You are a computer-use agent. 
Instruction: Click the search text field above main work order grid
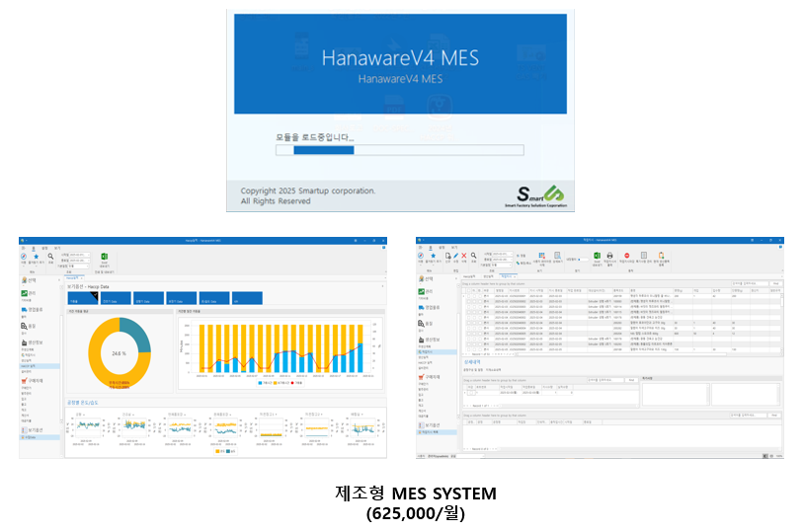(x=749, y=283)
